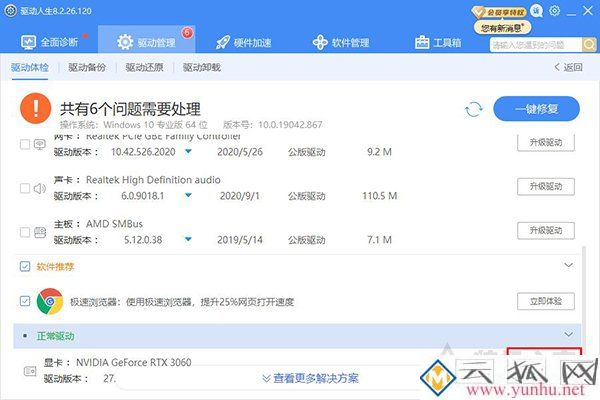
Task: Click 升级驱动 for Realtek audio
Action: tap(546, 186)
